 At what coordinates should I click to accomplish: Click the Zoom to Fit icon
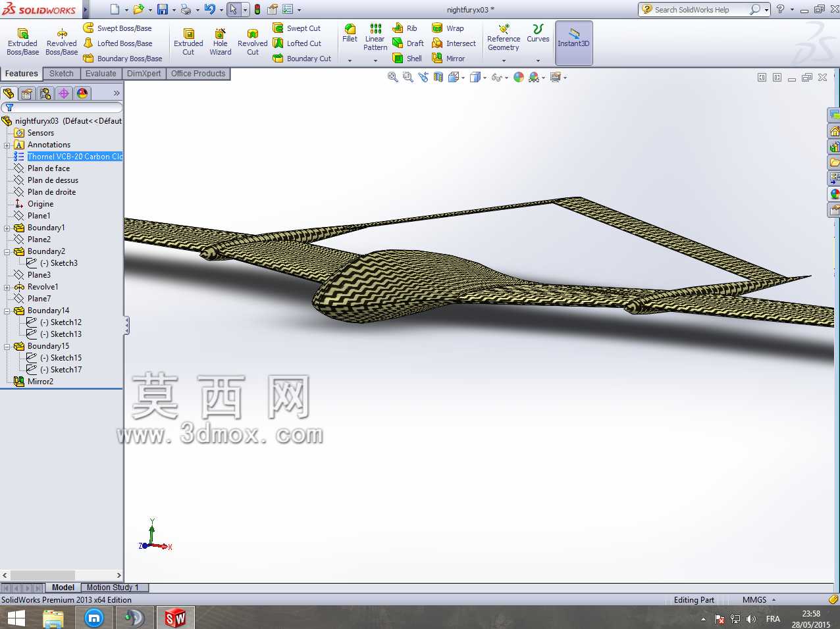click(x=392, y=77)
